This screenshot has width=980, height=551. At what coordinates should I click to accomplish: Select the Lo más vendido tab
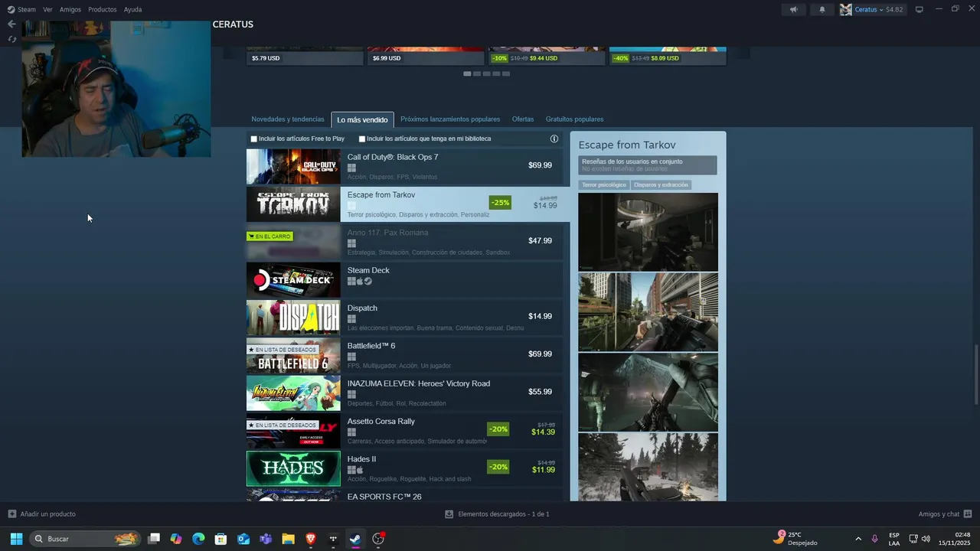point(363,119)
